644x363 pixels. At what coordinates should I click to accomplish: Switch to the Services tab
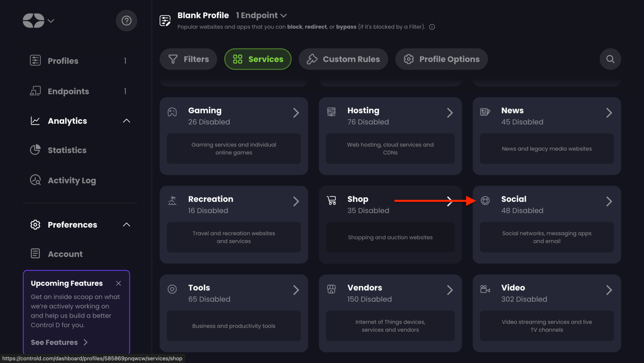pyautogui.click(x=258, y=59)
